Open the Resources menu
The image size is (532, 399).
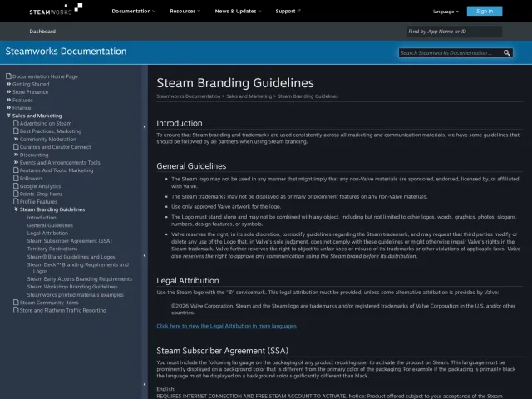pyautogui.click(x=185, y=11)
